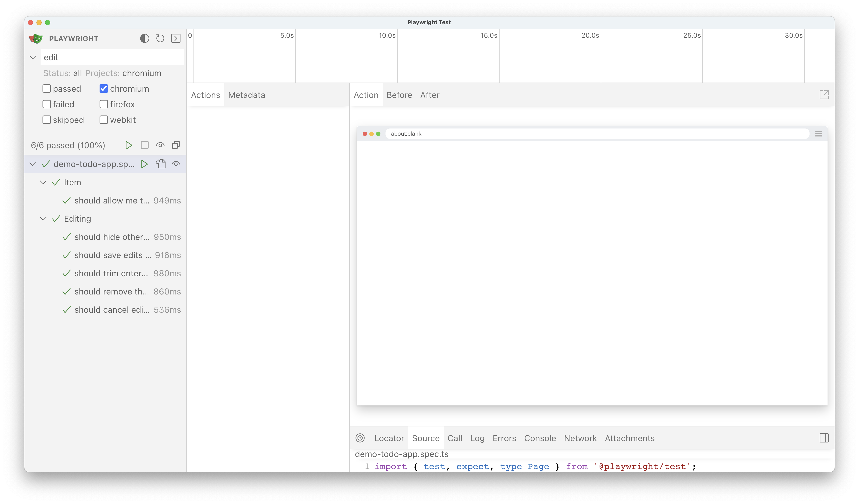
Task: Collapse the 'Item' test group
Action: tap(43, 182)
